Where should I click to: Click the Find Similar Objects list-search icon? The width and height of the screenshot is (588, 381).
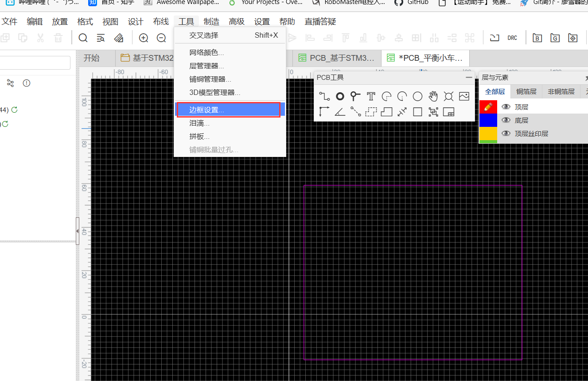(101, 38)
